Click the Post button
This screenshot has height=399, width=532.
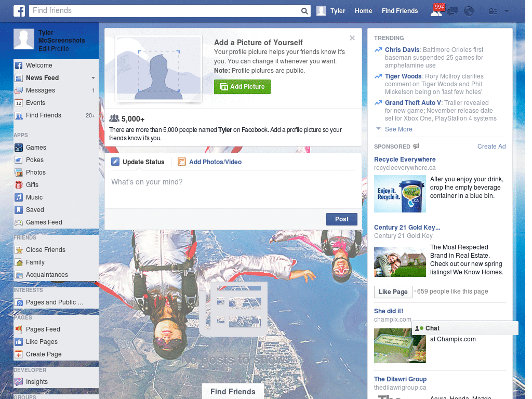click(x=342, y=219)
